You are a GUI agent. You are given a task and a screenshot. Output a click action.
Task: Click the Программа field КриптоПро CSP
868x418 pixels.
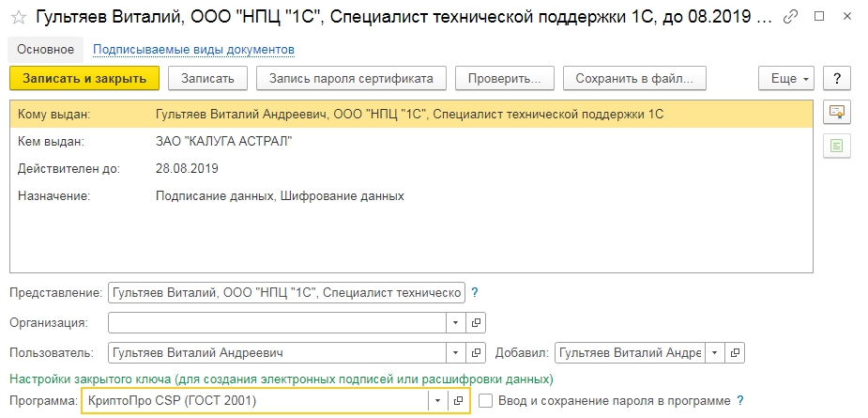point(255,401)
